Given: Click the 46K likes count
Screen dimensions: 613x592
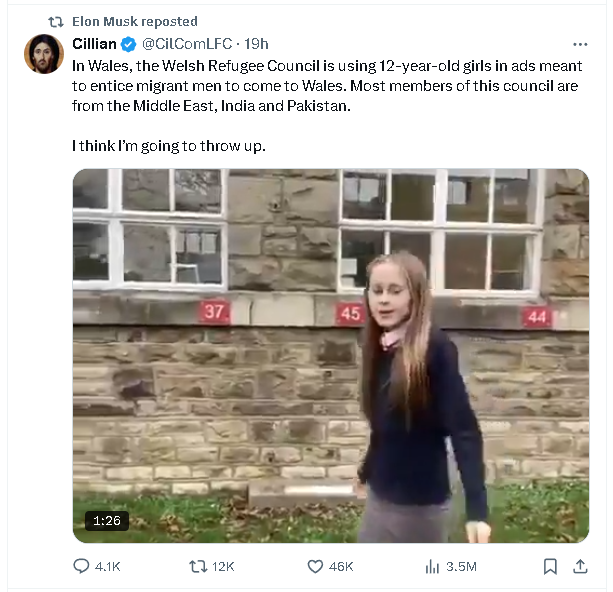Looking at the screenshot, I should (x=341, y=567).
